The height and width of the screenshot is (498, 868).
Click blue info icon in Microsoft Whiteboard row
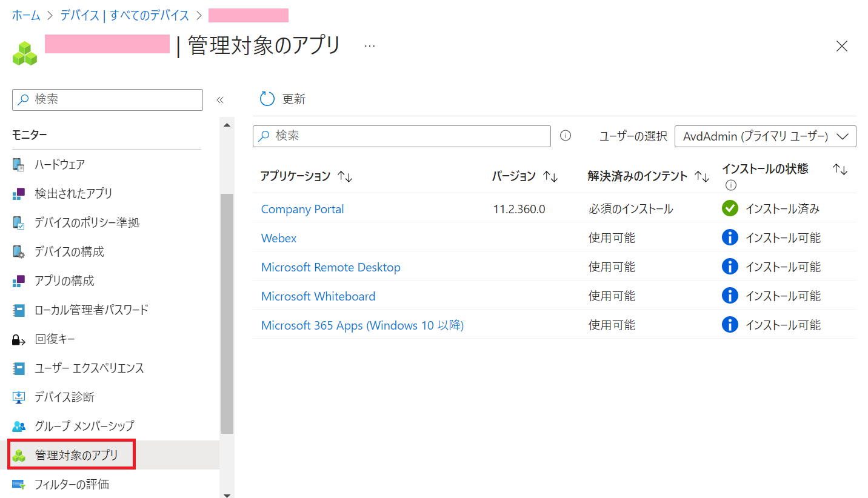point(730,296)
